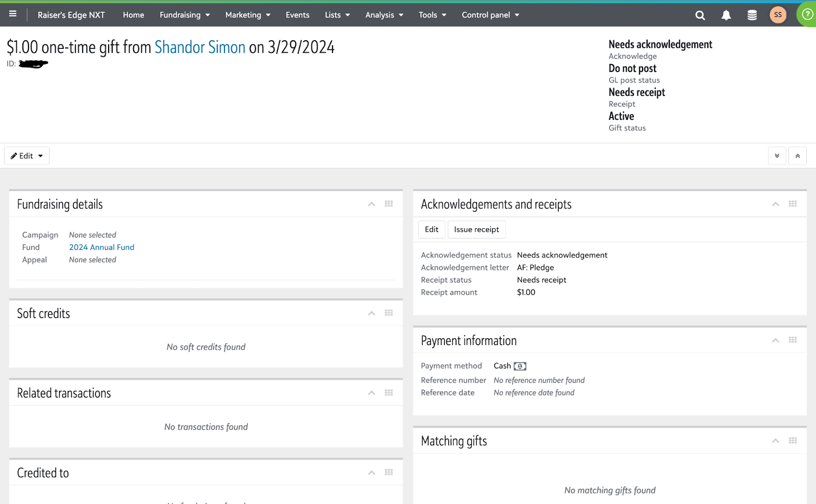Click the Needs receipt header status
The image size is (816, 504).
(x=637, y=92)
